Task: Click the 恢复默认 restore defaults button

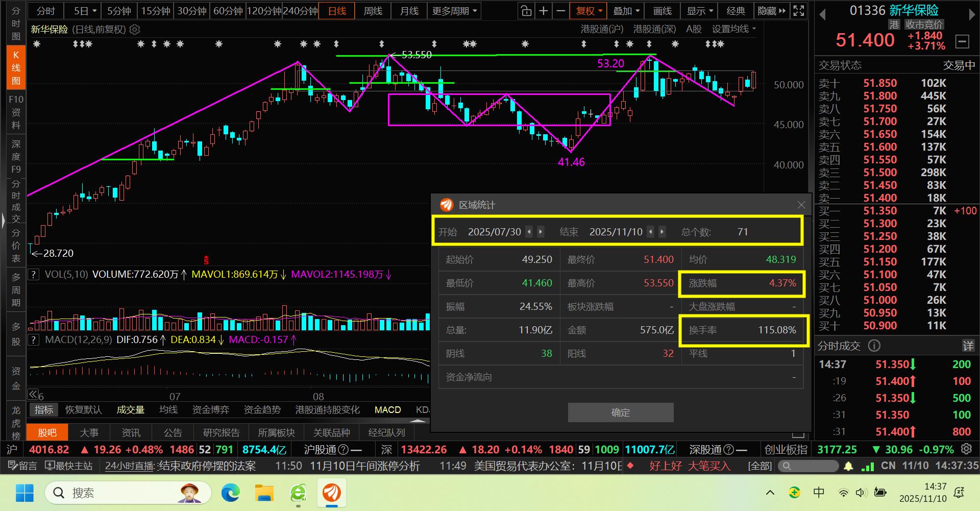Action: pos(84,410)
